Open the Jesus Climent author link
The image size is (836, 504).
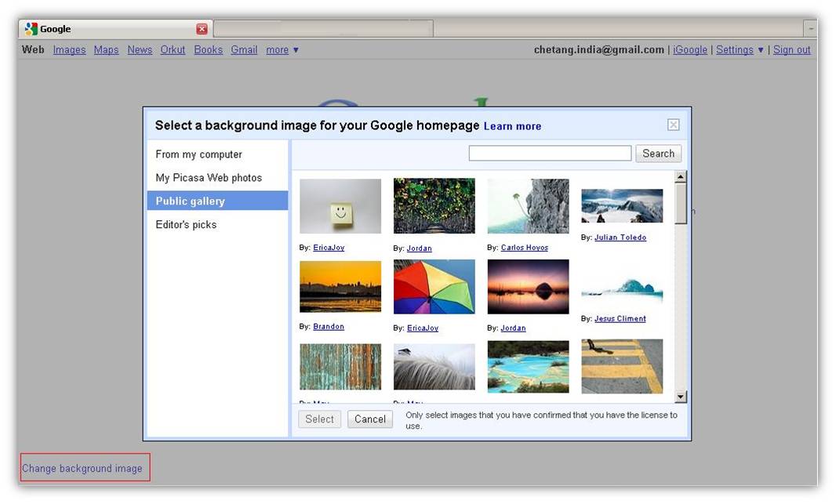(620, 318)
